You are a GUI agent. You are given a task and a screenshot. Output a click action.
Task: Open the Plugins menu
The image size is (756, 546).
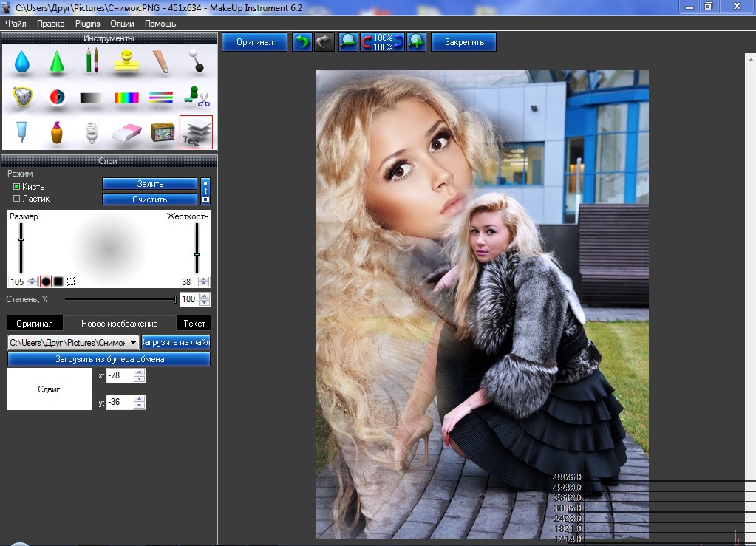pyautogui.click(x=87, y=24)
